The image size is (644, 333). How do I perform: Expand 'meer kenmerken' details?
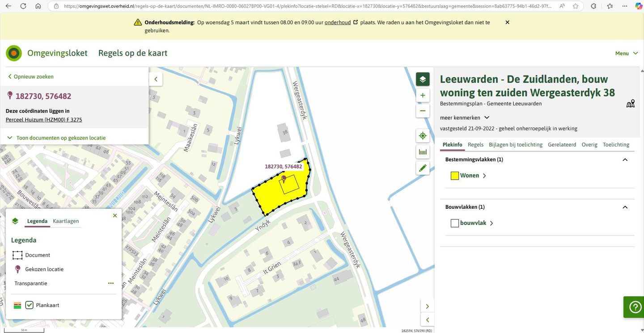pos(464,118)
